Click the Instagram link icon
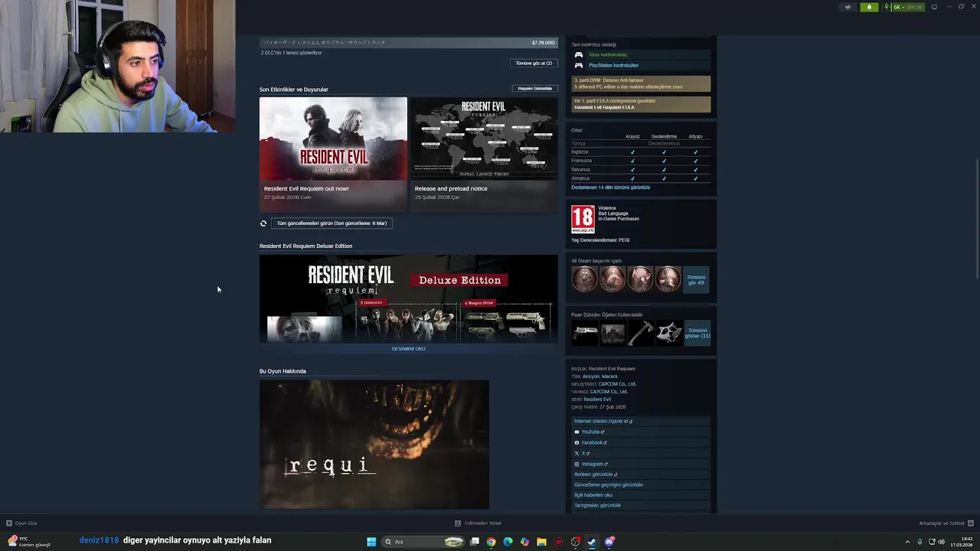 [577, 464]
